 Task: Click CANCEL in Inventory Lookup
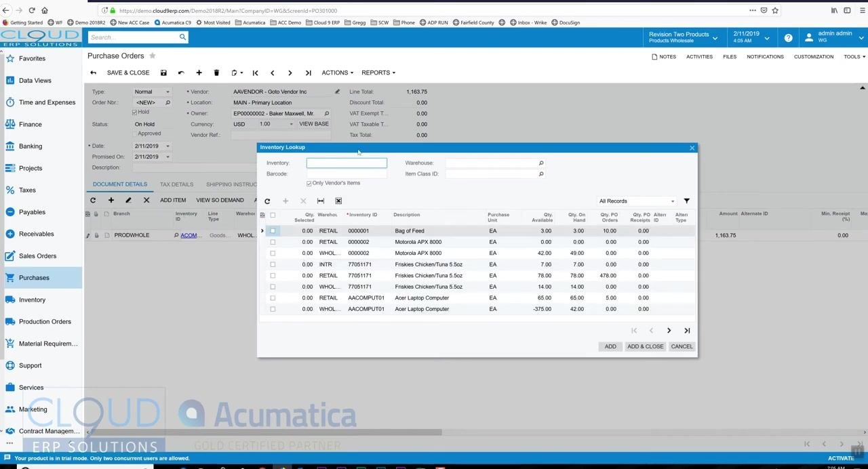click(682, 347)
